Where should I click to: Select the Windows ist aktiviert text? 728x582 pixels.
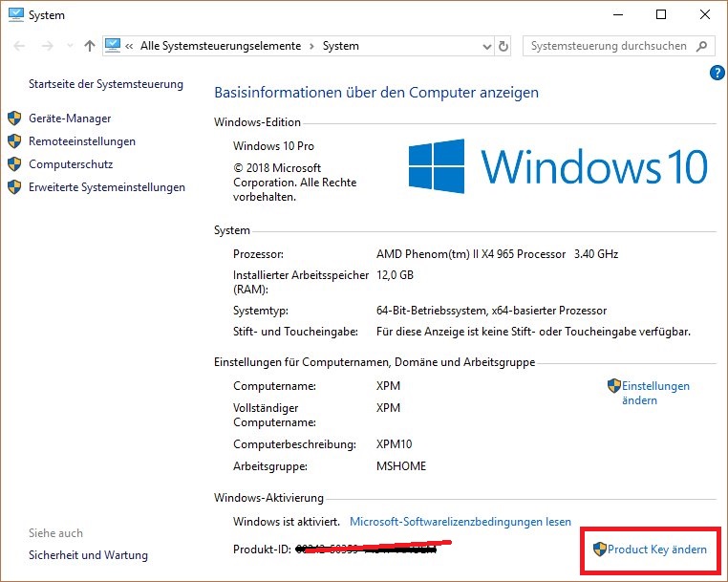[x=287, y=522]
